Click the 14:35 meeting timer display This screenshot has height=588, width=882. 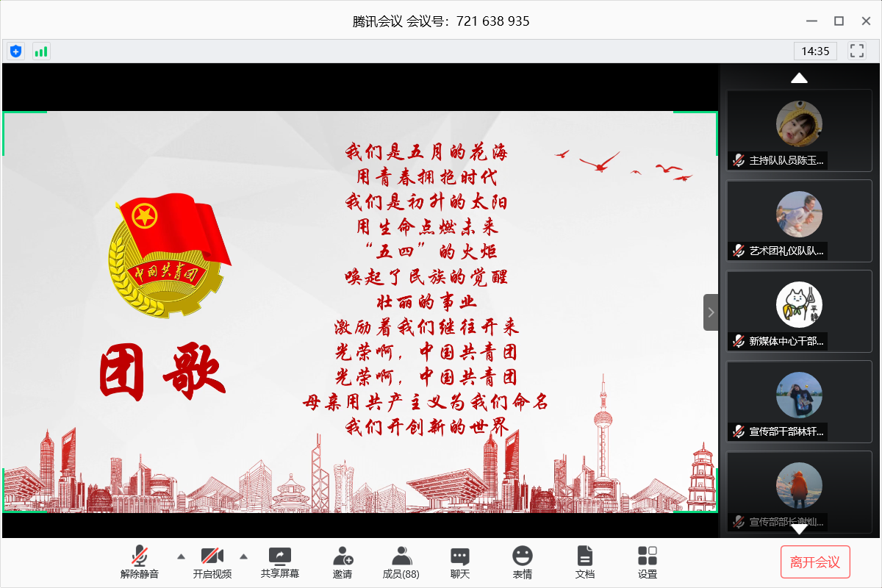tap(815, 51)
